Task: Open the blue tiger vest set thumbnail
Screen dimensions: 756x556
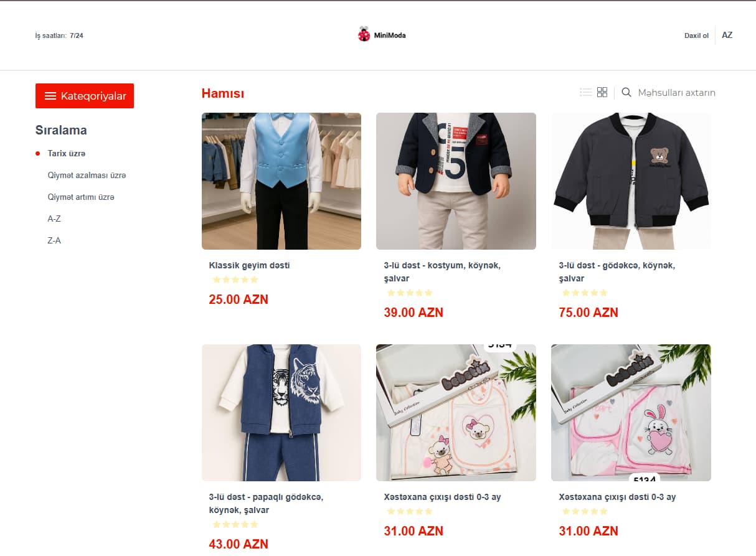Action: 281,413
